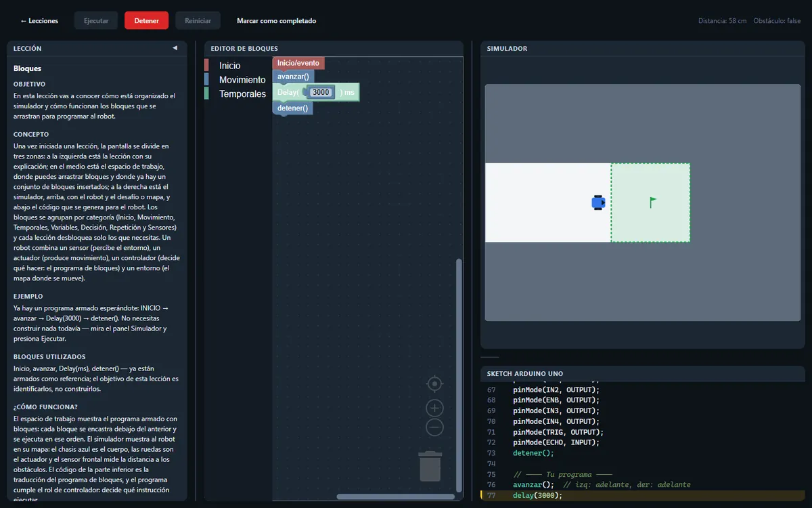Screen dimensions: 812x508
Task: Click the Ejecutar button
Action: [96, 20]
